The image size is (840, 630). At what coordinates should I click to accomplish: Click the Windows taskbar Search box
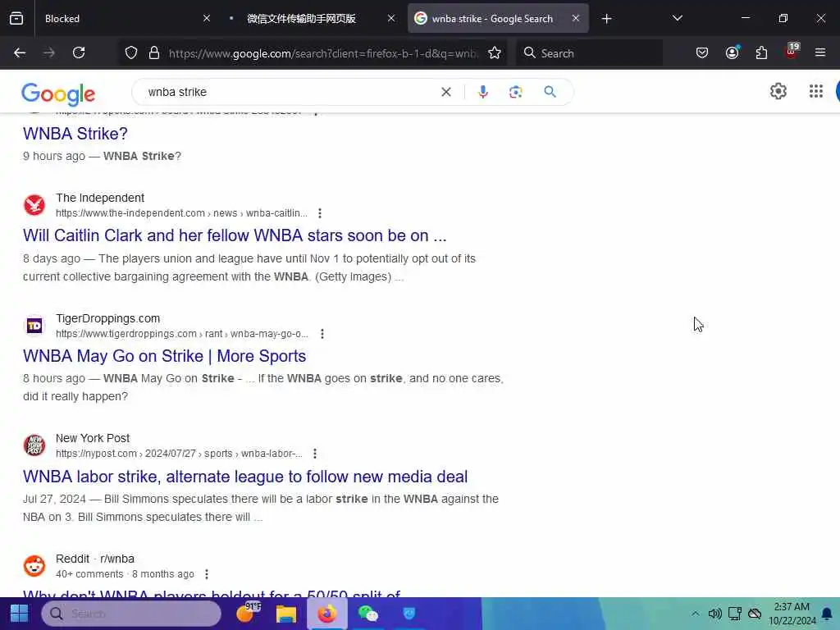tap(131, 614)
